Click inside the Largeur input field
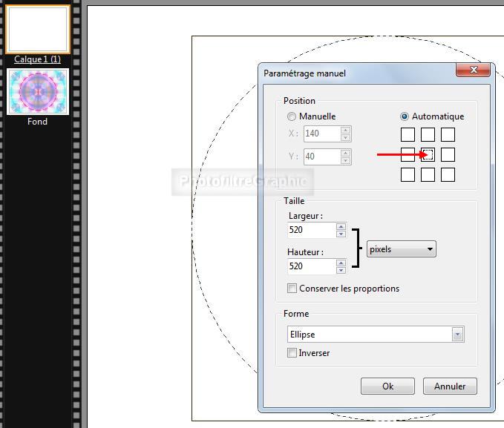Image resolution: width=504 pixels, height=428 pixels. coord(311,230)
